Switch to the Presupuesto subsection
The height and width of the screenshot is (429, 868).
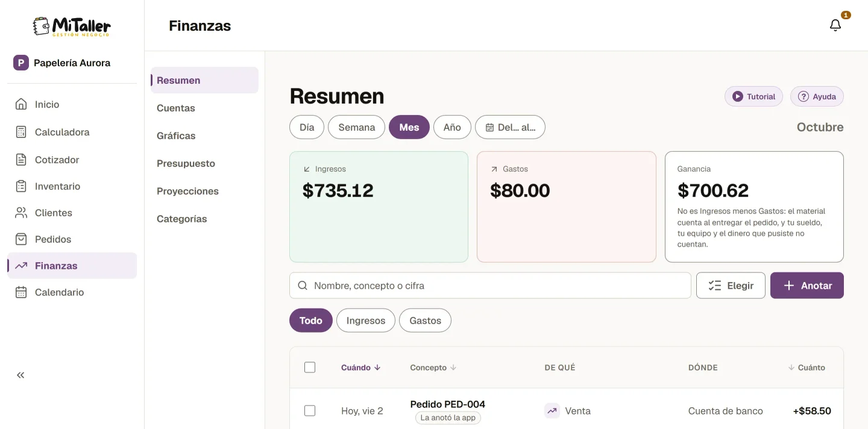click(204, 163)
